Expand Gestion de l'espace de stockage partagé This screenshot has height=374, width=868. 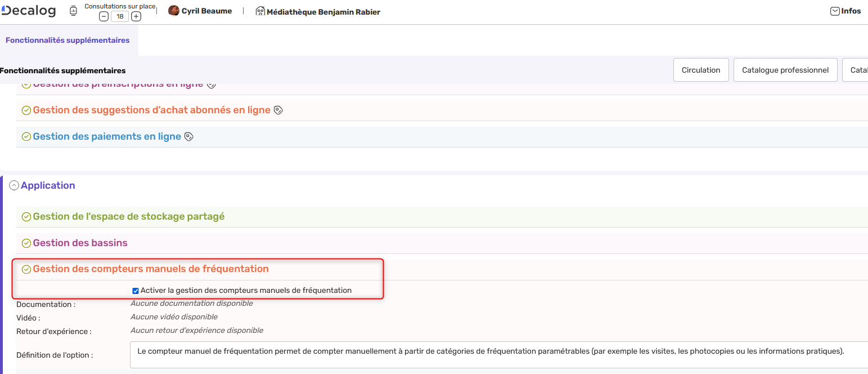click(x=128, y=217)
